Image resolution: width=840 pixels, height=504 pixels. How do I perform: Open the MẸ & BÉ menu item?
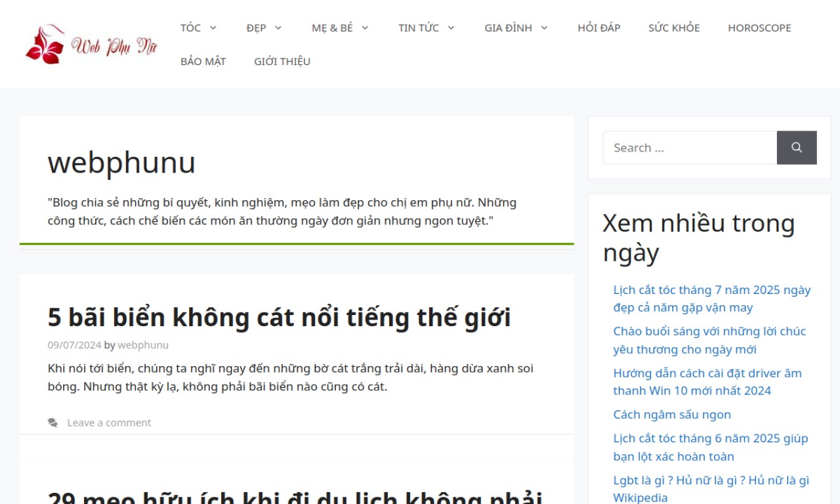[x=332, y=28]
